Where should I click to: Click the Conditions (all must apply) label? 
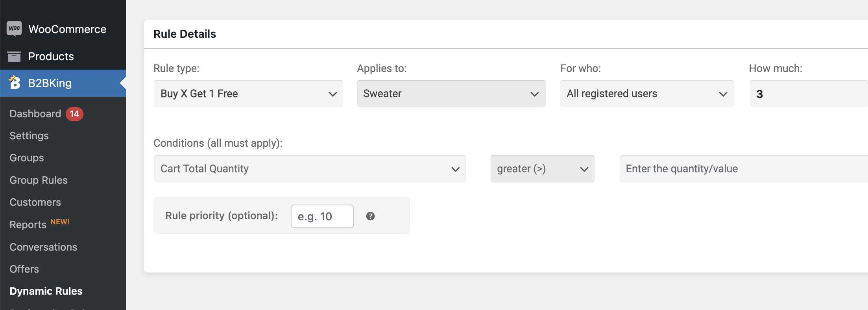coord(218,143)
